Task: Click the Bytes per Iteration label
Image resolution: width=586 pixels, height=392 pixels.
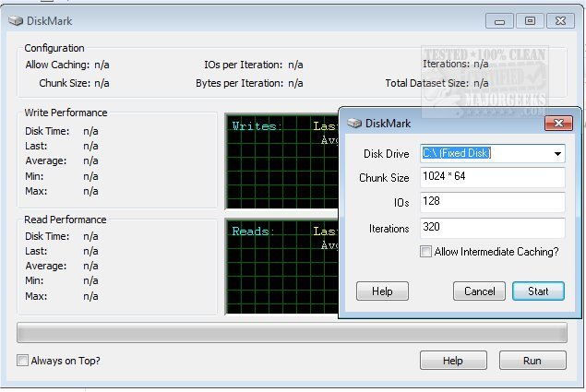Action: (x=240, y=83)
